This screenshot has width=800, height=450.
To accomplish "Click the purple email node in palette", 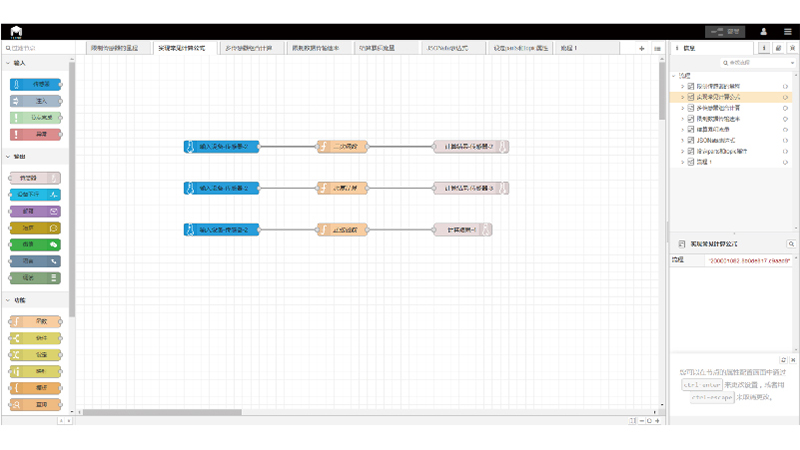I will (35, 212).
